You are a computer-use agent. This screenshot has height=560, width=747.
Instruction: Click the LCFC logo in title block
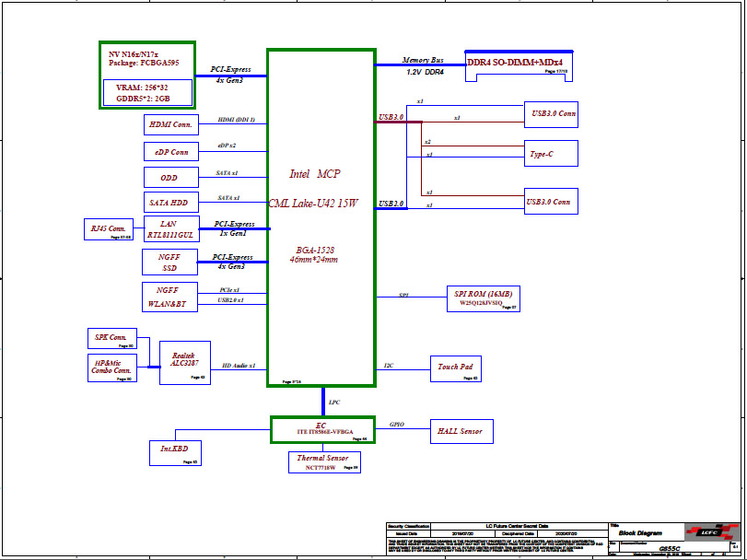(714, 533)
